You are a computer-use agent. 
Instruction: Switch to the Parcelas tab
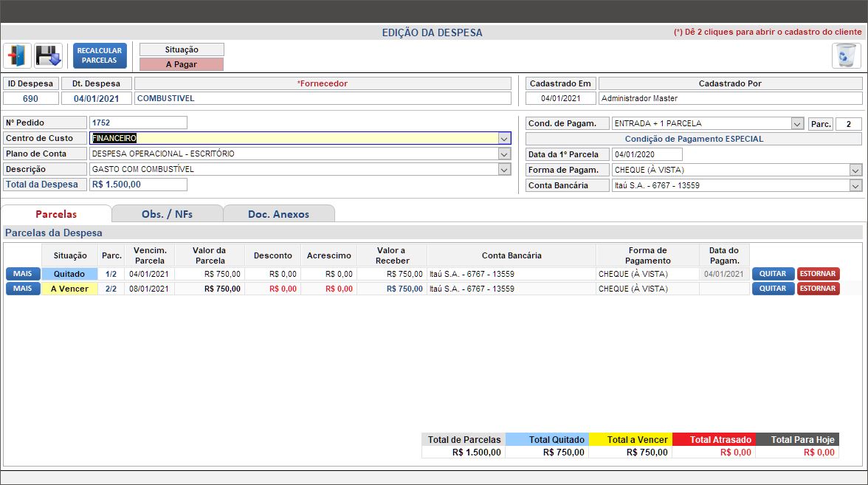pyautogui.click(x=56, y=214)
